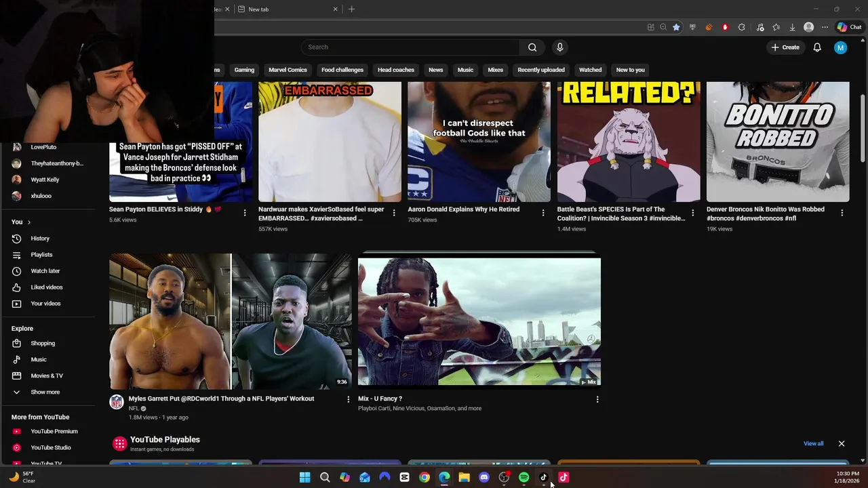Open Movies & TV under Explore

(x=47, y=376)
